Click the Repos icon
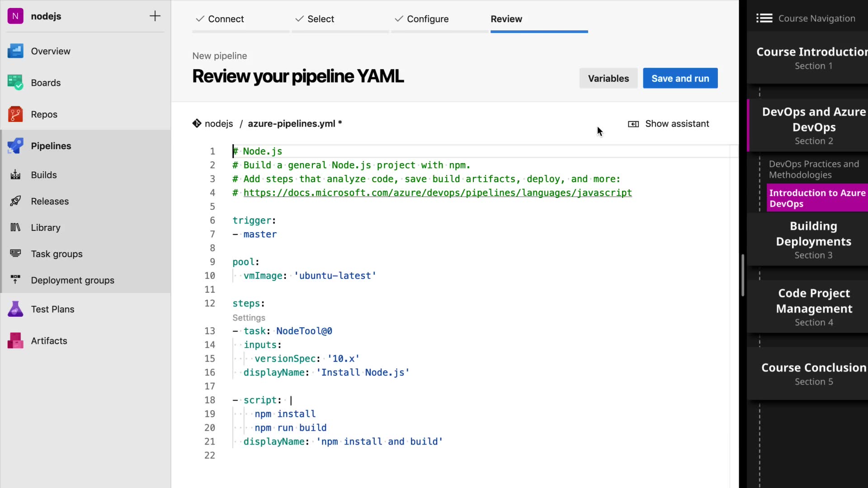Image resolution: width=868 pixels, height=488 pixels. pos(15,114)
